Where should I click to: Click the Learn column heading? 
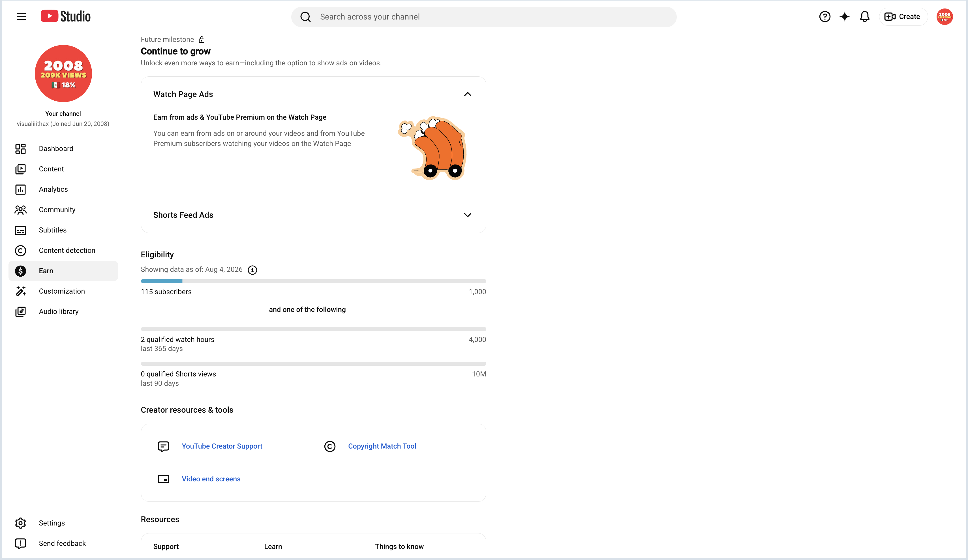pos(273,546)
